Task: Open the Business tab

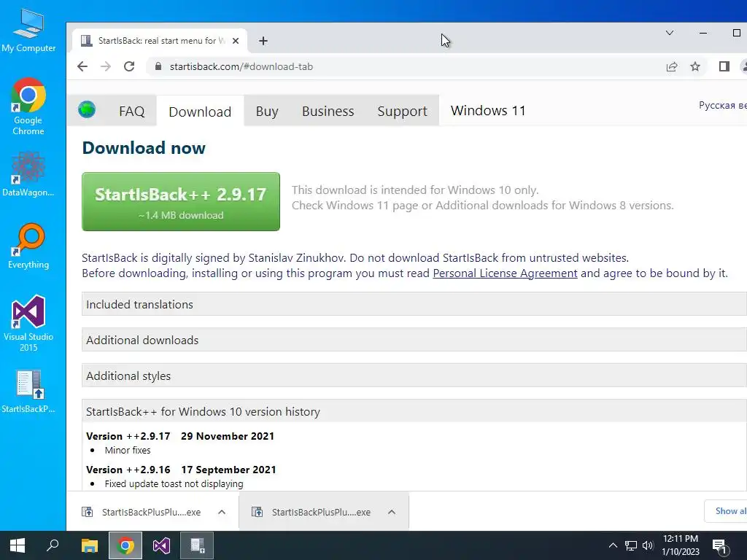Action: click(328, 111)
